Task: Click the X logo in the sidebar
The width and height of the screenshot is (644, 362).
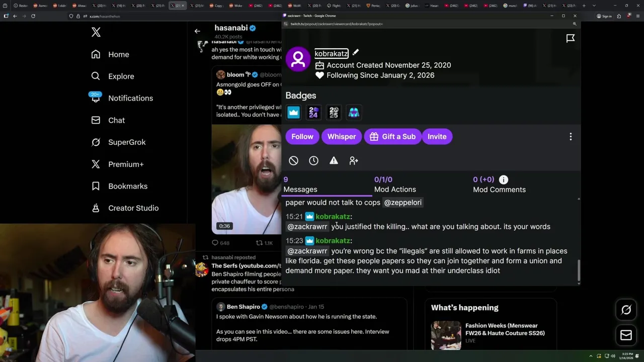Action: tap(96, 33)
